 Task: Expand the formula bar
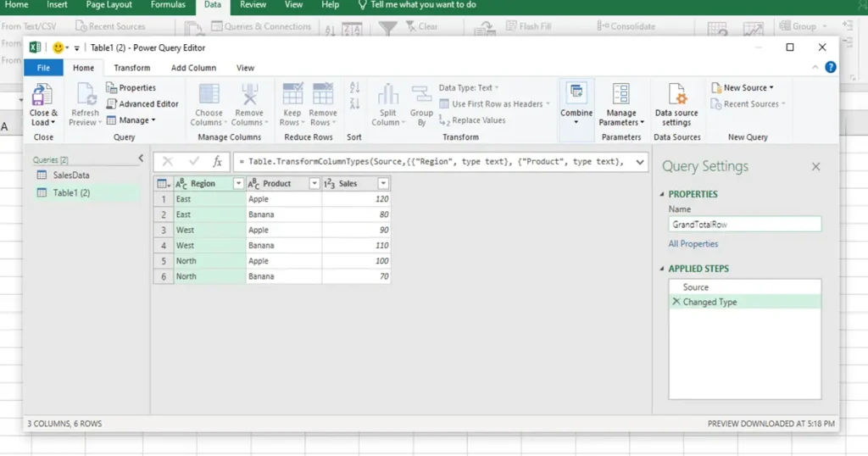click(x=639, y=162)
